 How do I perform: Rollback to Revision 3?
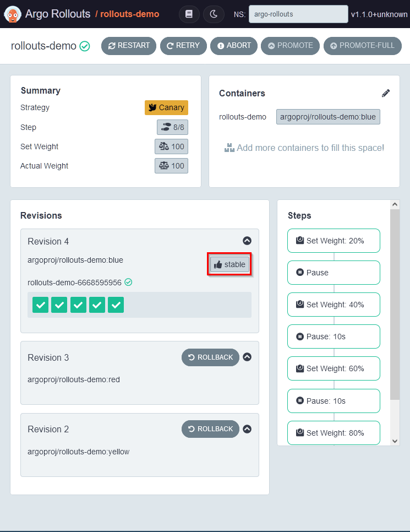pyautogui.click(x=210, y=357)
